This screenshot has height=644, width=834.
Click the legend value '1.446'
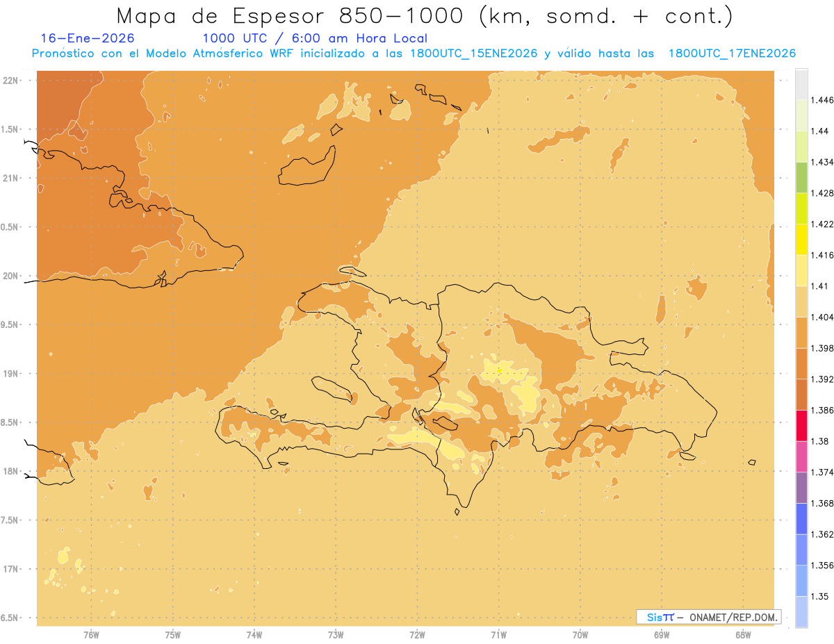pos(822,100)
